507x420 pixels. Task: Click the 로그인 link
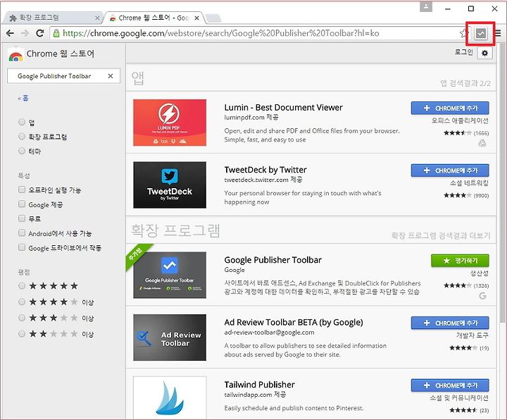(463, 51)
